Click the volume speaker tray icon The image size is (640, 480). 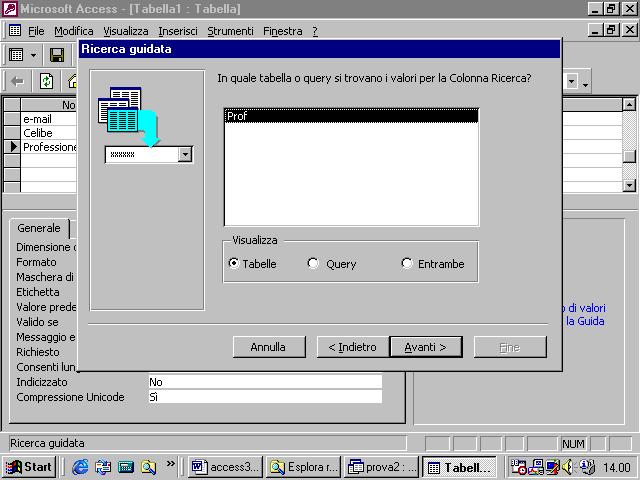[568, 467]
